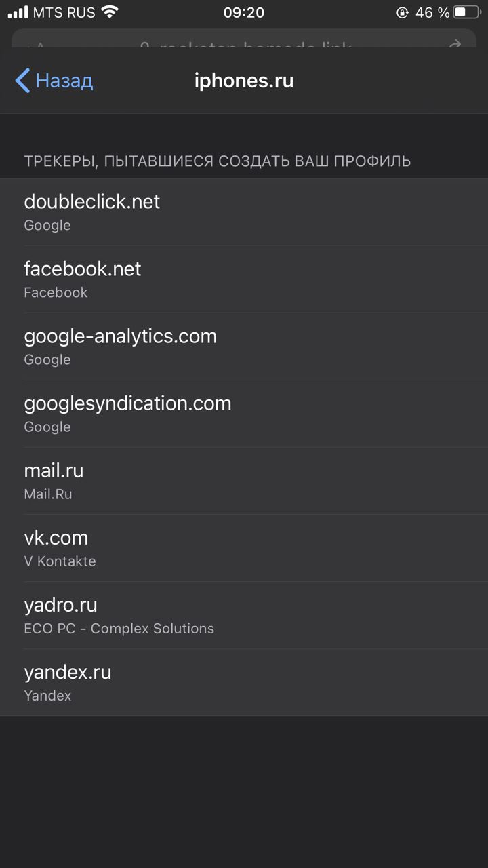Go back using the Назад button

tap(54, 81)
